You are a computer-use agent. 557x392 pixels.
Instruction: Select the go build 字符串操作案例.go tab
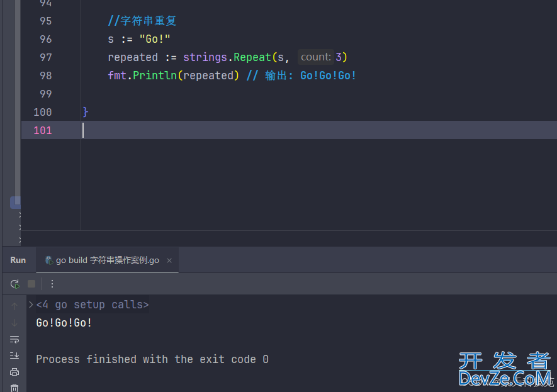point(102,260)
